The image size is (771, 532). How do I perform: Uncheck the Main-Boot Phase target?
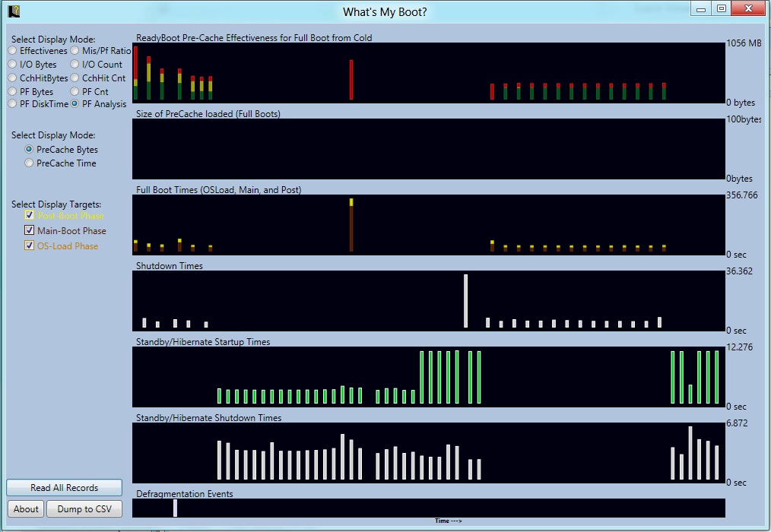(x=30, y=230)
